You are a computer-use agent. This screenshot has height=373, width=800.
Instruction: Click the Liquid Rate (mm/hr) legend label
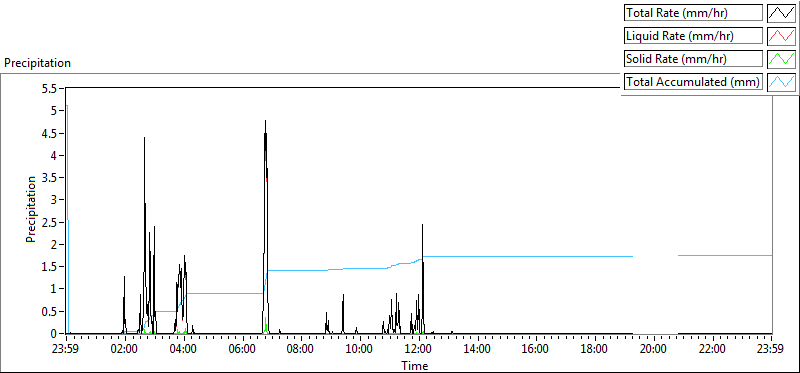pyautogui.click(x=693, y=36)
